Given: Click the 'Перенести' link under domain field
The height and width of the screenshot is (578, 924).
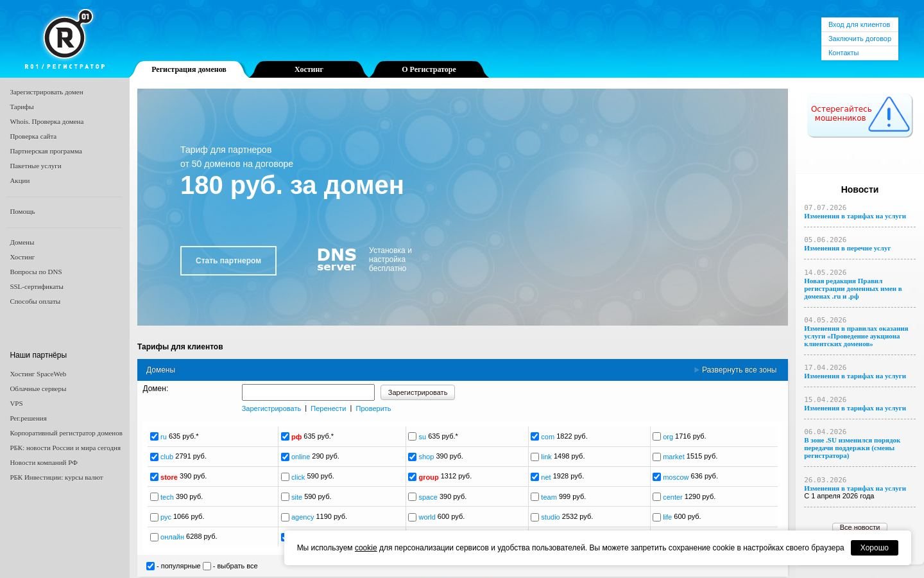Looking at the screenshot, I should pyautogui.click(x=328, y=408).
